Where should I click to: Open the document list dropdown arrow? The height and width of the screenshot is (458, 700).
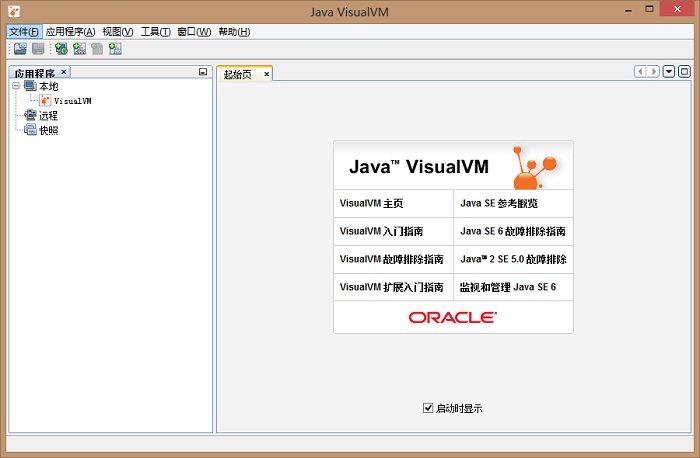coord(668,71)
